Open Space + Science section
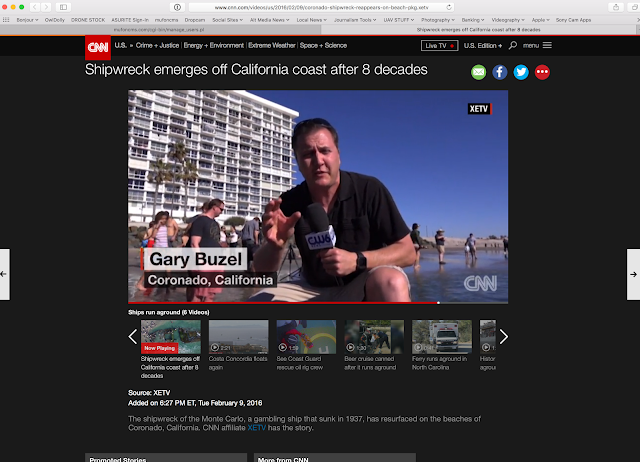Viewport: 640px width, 462px height. click(323, 45)
